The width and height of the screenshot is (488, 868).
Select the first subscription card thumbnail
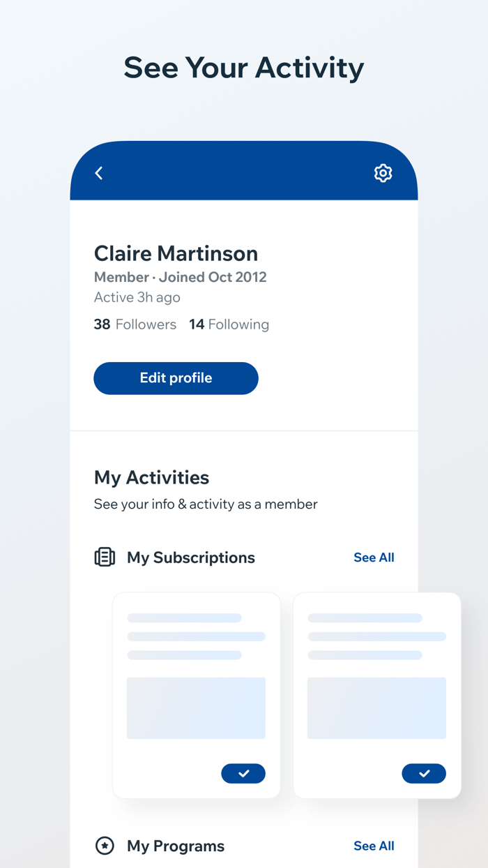pos(196,708)
